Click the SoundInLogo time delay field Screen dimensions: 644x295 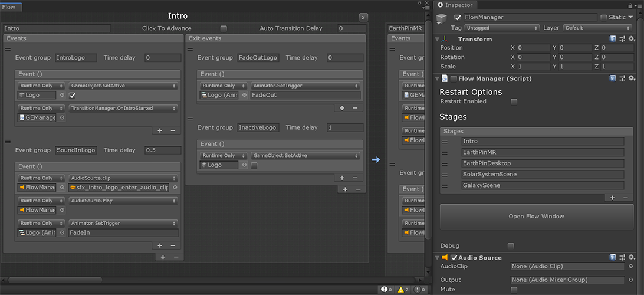(163, 150)
